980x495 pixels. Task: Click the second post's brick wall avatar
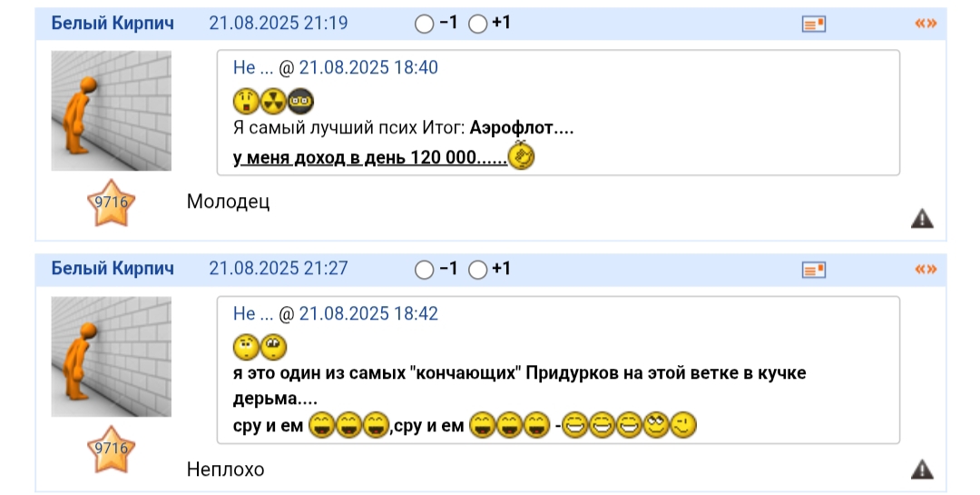(x=112, y=357)
